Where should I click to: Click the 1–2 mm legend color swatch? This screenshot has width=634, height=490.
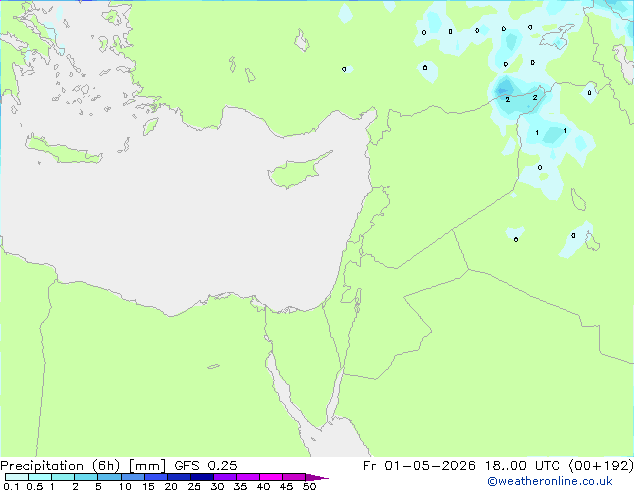63,477
